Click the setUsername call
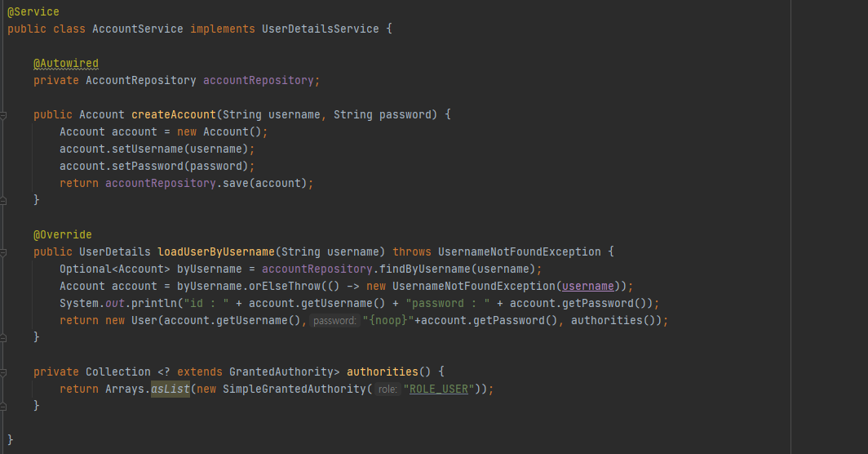The width and height of the screenshot is (868, 454). pos(147,149)
